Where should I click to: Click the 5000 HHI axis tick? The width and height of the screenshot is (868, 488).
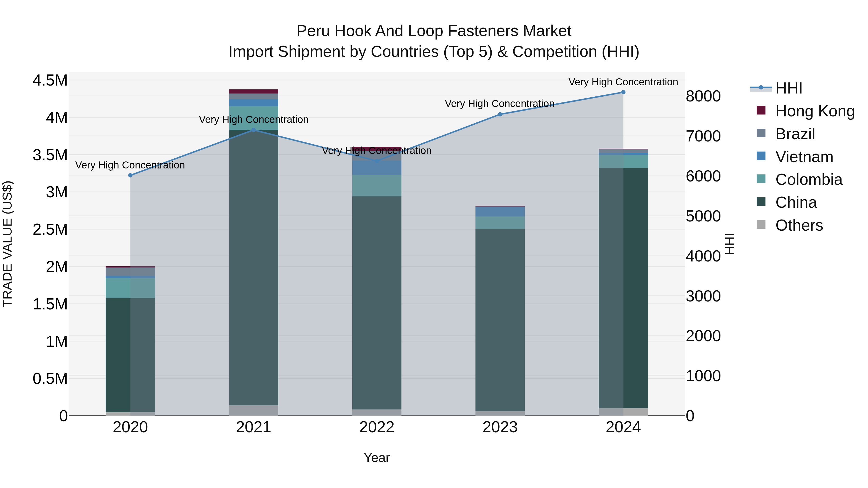click(x=703, y=216)
